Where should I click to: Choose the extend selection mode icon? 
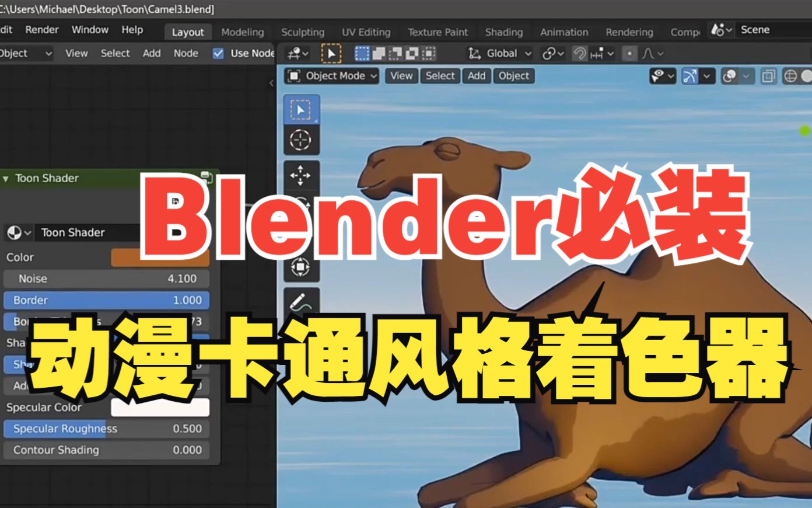click(379, 54)
